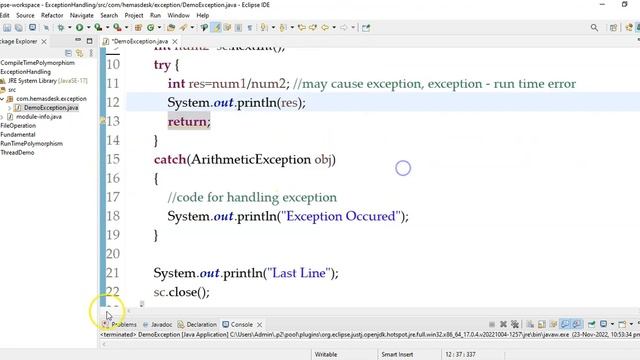Image resolution: width=640 pixels, height=360 pixels.
Task: Close the Package Explorer view
Action: (44, 42)
